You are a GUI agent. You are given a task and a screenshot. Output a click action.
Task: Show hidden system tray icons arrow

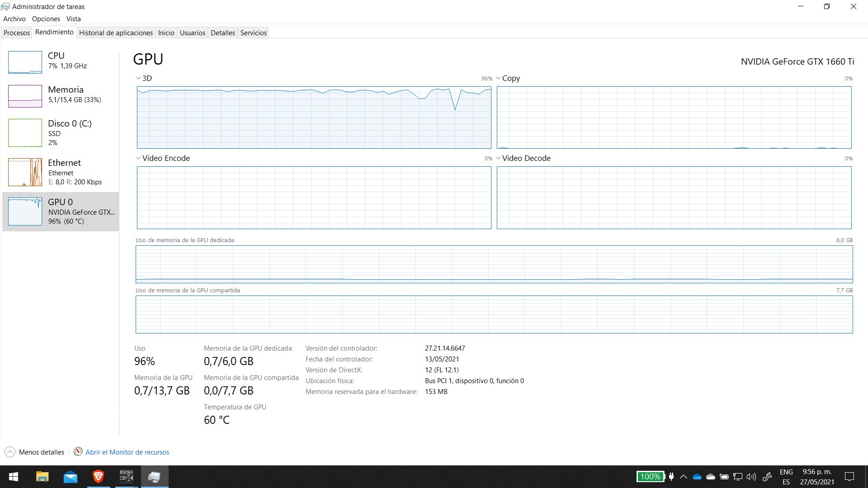(x=683, y=477)
